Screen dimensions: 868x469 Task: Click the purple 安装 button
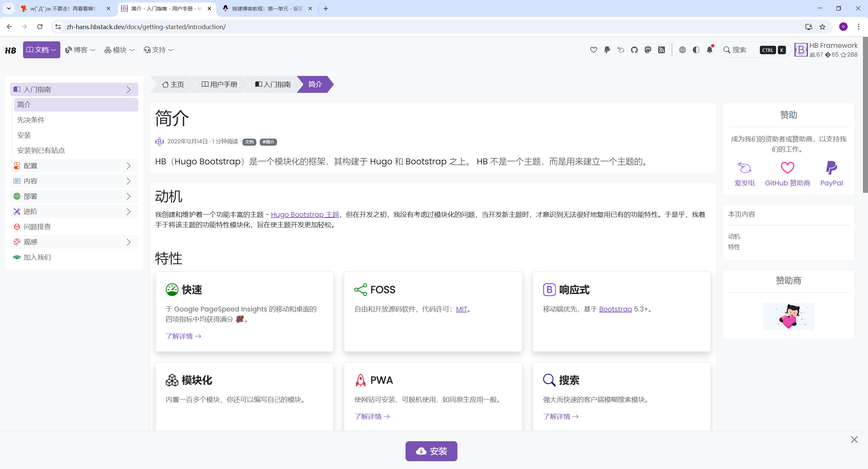click(x=431, y=451)
